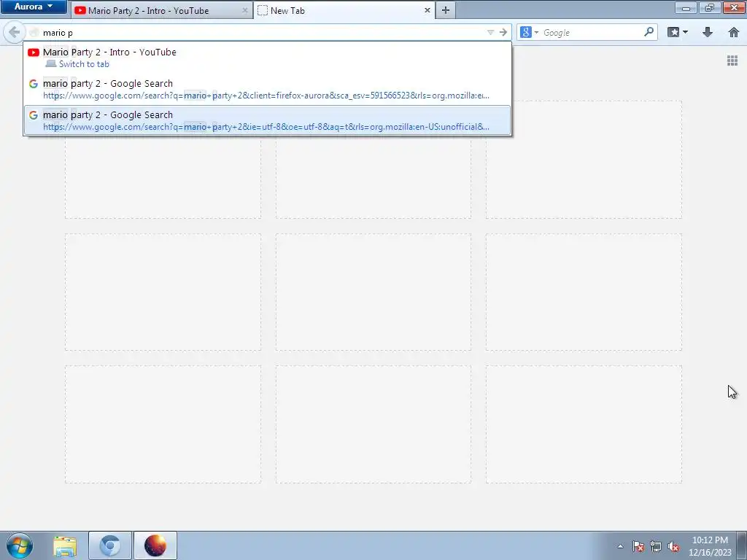Restore down the Aurora window

pos(710,7)
